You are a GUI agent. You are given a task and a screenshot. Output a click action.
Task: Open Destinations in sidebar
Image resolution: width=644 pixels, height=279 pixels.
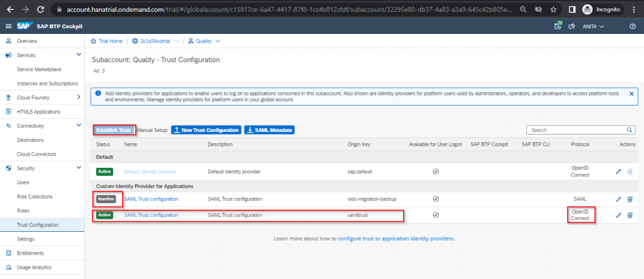pos(30,140)
